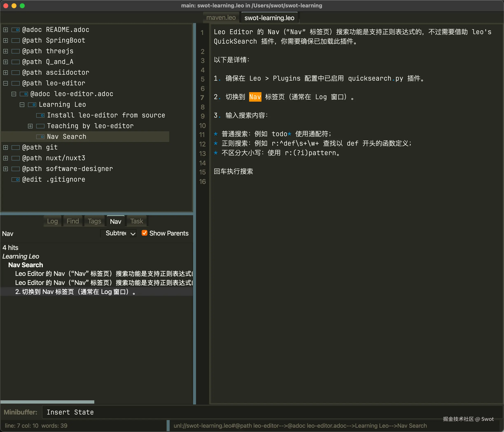Click the horizontal scrollbar under Nav results
Screen dimensions: 504x432
[47, 402]
